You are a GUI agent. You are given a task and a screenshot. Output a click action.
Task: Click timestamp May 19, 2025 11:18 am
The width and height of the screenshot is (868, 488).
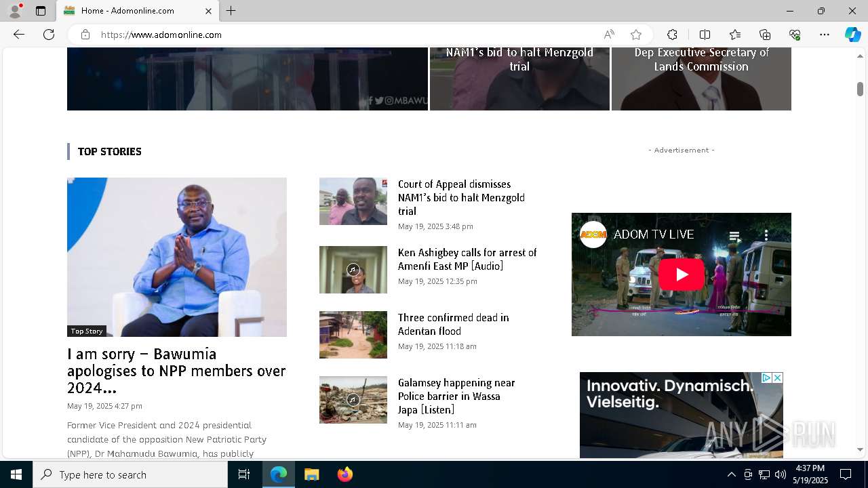(x=437, y=346)
